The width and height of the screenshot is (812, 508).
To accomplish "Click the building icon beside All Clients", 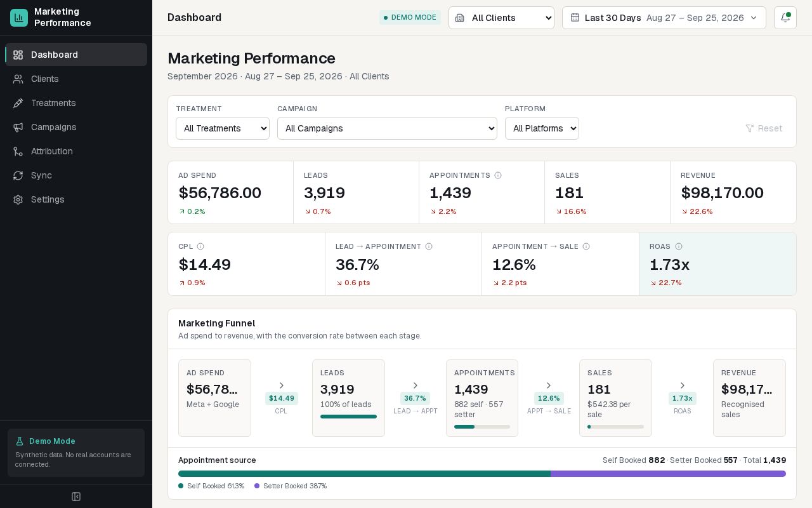I will tap(460, 18).
